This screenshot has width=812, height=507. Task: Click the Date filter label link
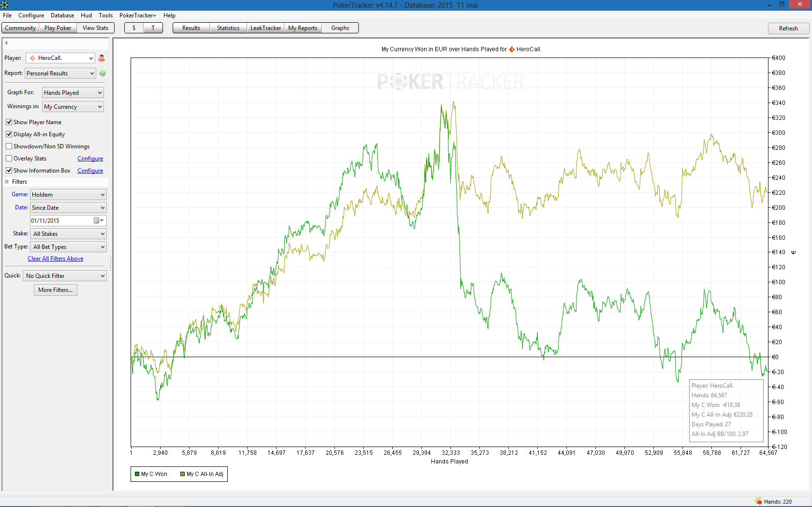(x=21, y=207)
